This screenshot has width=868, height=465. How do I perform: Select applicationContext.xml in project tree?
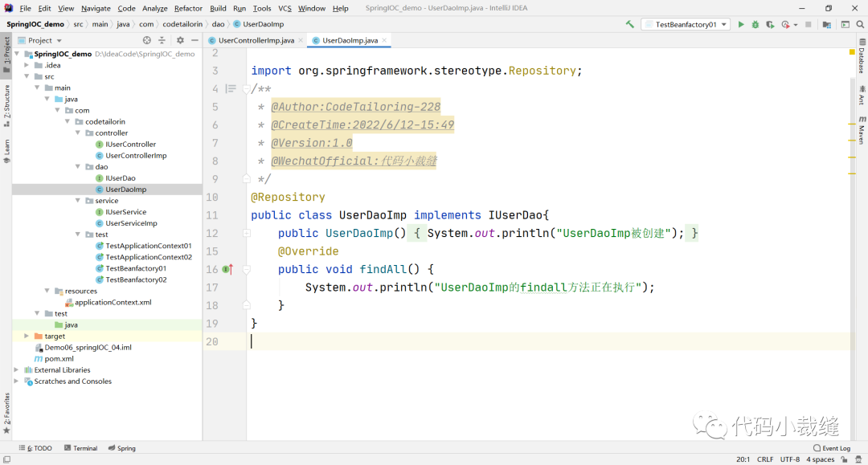pos(113,303)
